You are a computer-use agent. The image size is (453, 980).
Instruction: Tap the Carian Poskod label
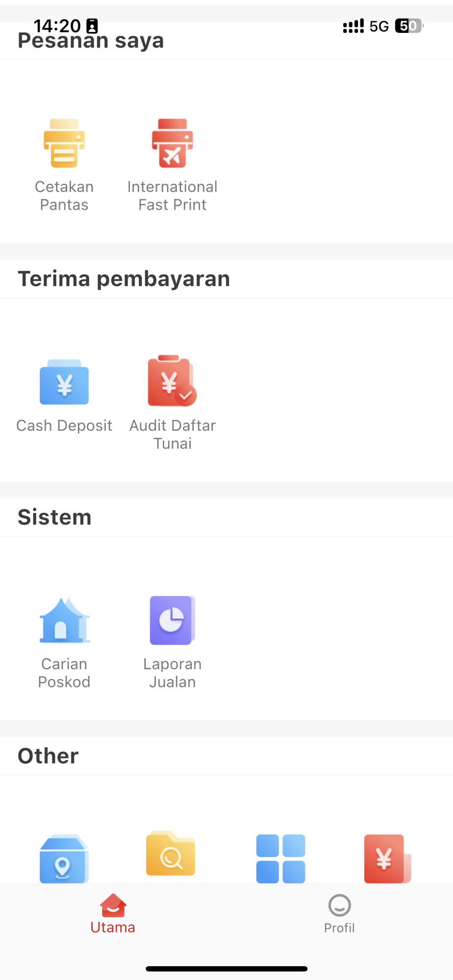64,673
